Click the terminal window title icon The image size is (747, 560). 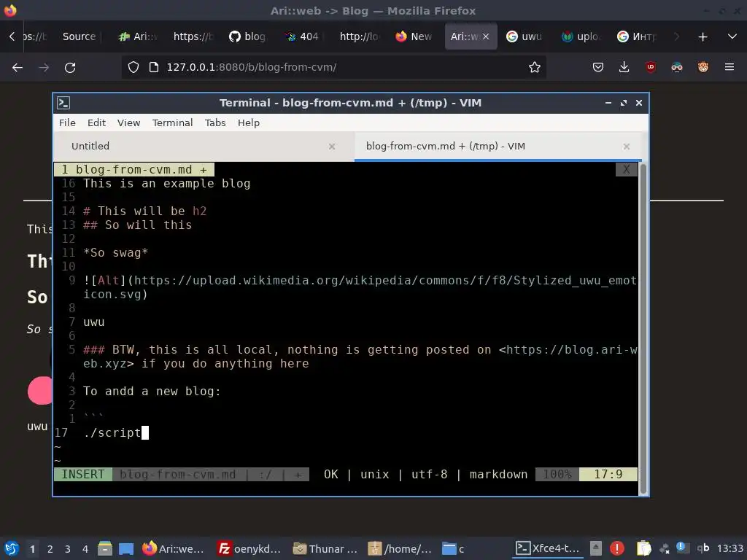click(x=63, y=103)
